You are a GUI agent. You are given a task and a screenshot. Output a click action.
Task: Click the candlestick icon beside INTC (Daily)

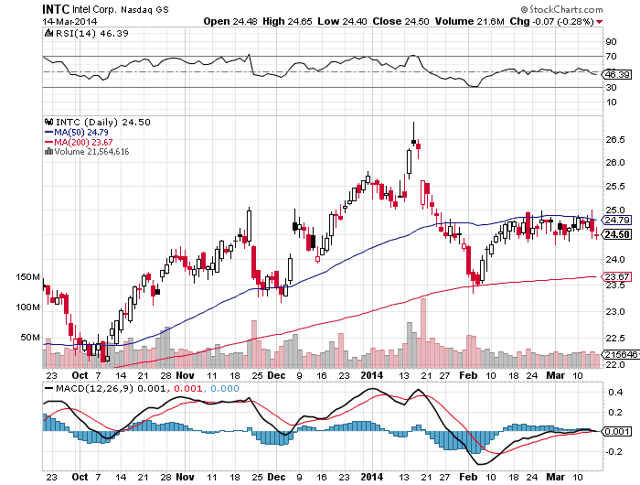point(49,122)
